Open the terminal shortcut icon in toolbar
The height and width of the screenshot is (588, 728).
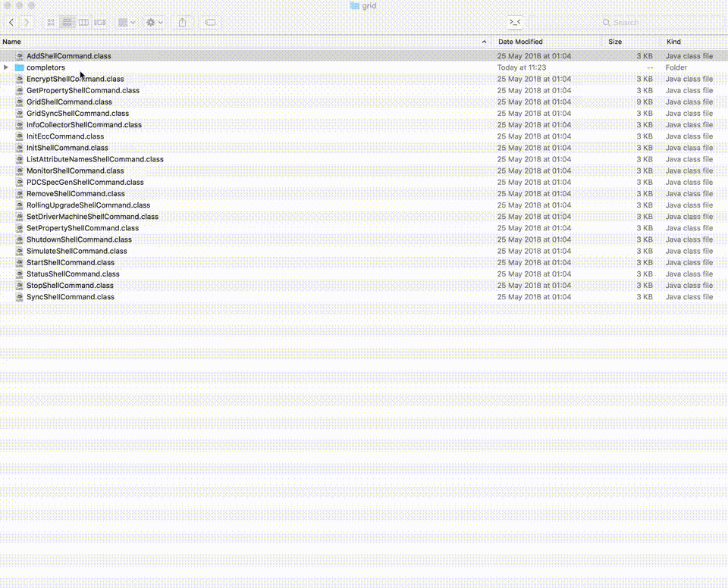(x=515, y=23)
